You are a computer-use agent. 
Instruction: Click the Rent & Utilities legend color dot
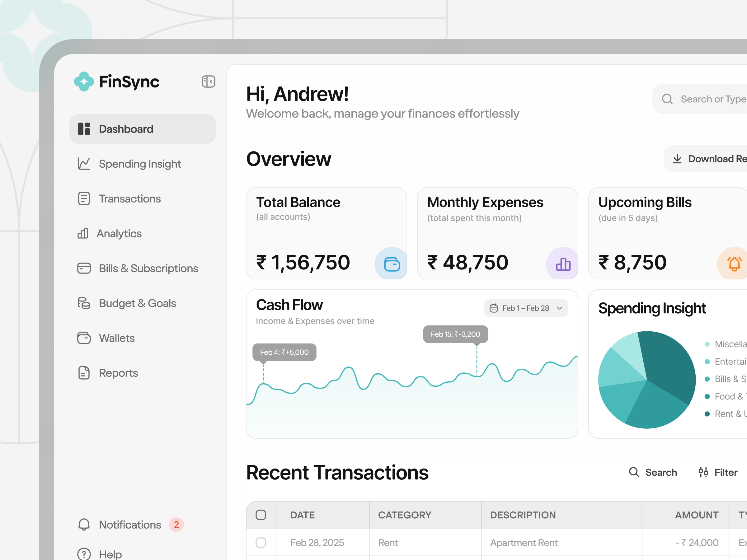click(x=707, y=413)
